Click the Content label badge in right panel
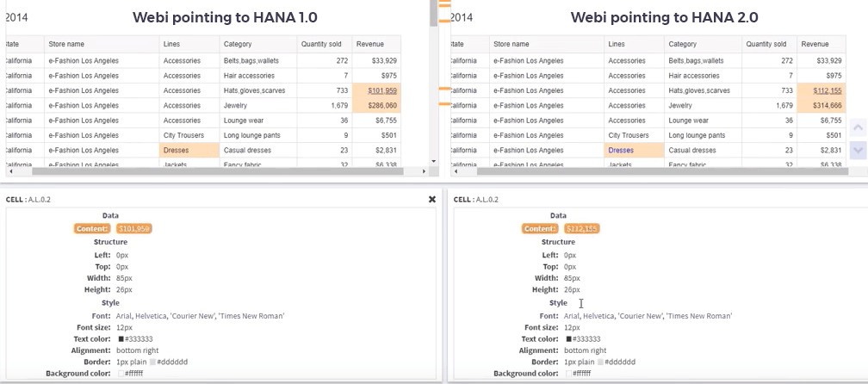868x384 pixels. pos(540,228)
